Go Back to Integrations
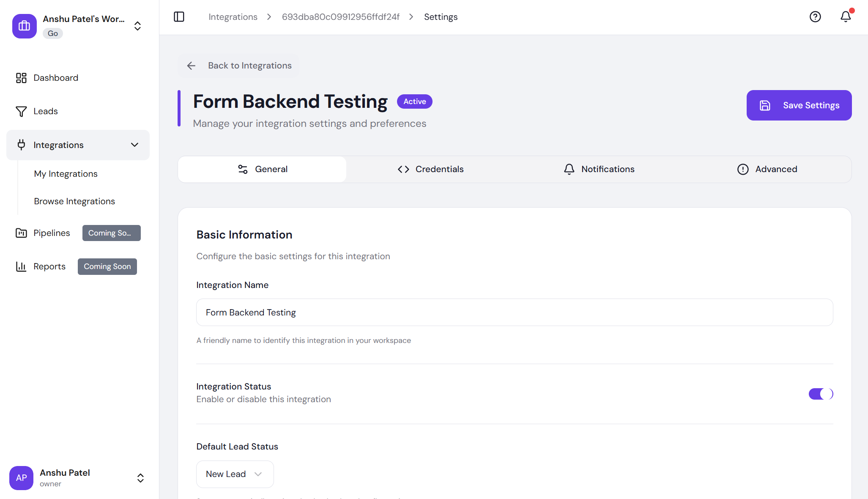Viewport: 868px width, 499px height. pos(239,66)
